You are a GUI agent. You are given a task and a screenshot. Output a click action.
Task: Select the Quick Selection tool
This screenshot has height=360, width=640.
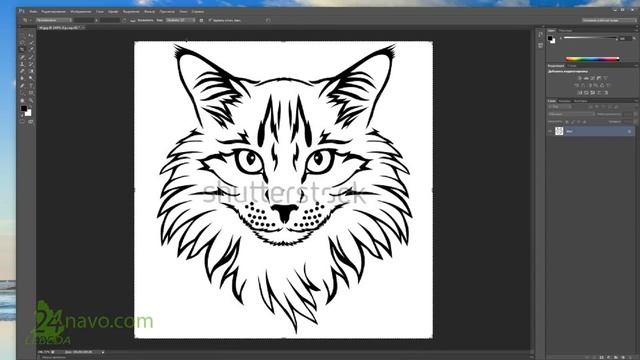[x=31, y=42]
